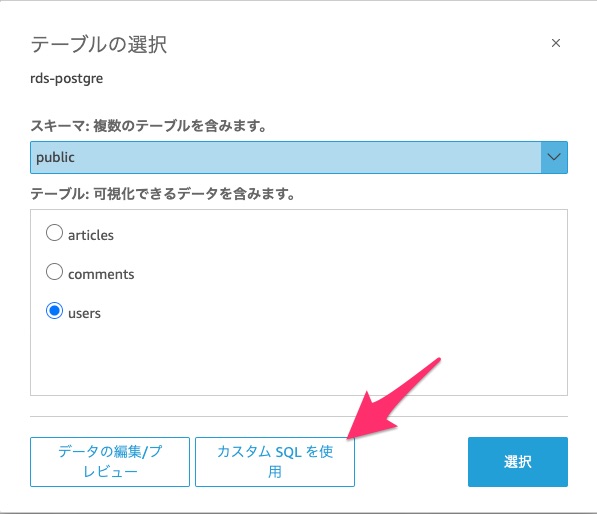Click the pink arrow annotation
The width and height of the screenshot is (597, 514).
[x=392, y=400]
